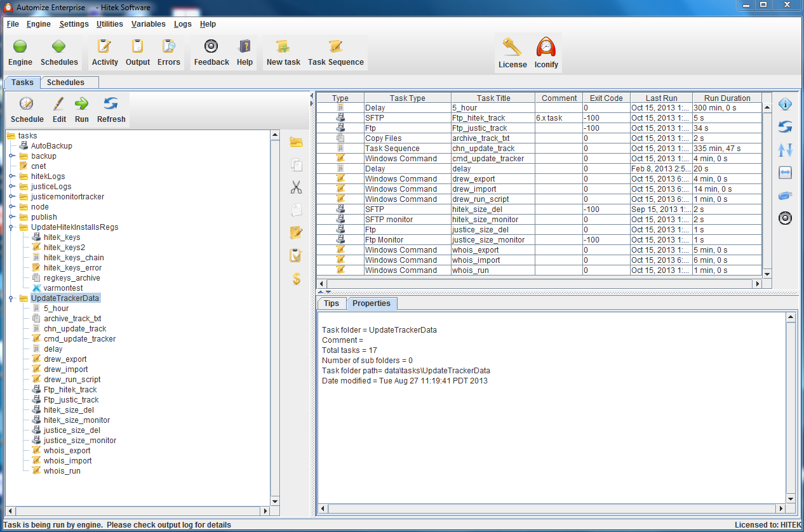
Task: Select the Properties tab
Action: click(x=372, y=303)
